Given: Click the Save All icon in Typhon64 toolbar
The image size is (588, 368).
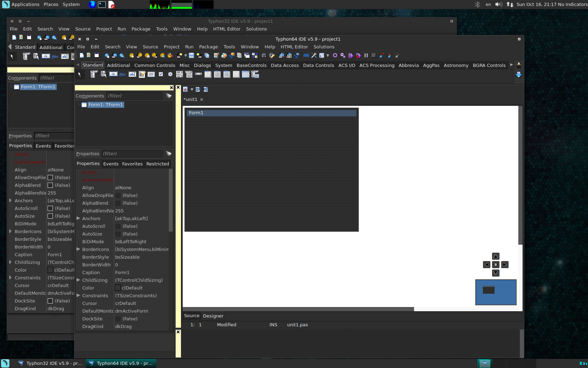Looking at the screenshot, I should pyautogui.click(x=207, y=55).
